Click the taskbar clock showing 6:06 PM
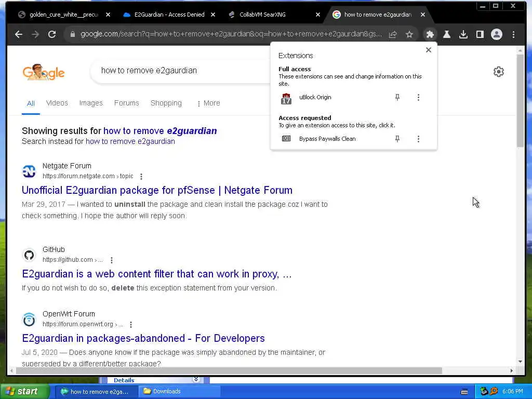The height and width of the screenshot is (399, 532). tap(513, 392)
